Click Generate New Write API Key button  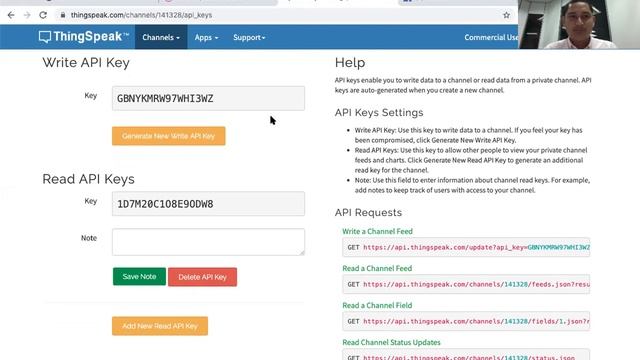(169, 136)
